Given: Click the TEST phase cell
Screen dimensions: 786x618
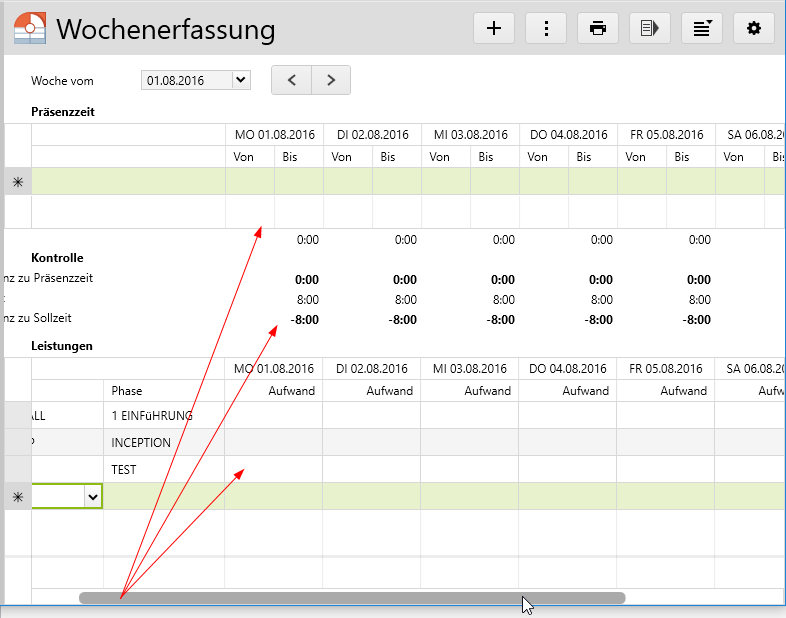Looking at the screenshot, I should point(163,469).
